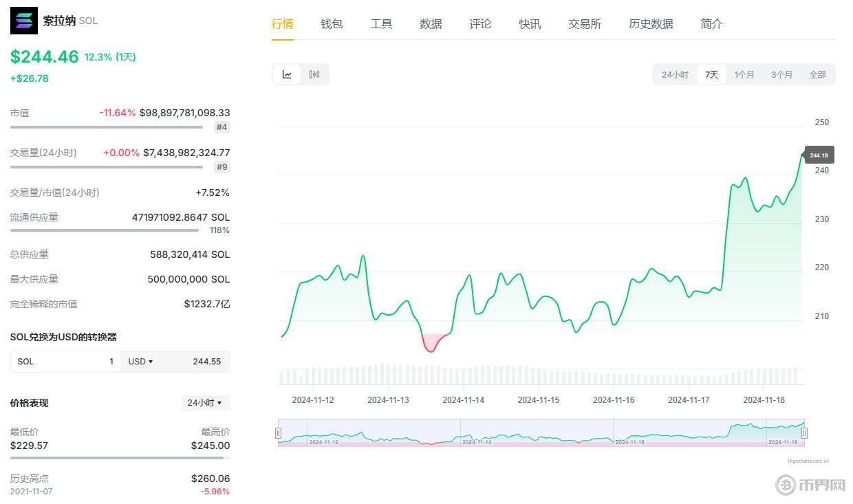Click the 244.19 price marker on chart
The height and width of the screenshot is (504, 853).
pyautogui.click(x=819, y=155)
